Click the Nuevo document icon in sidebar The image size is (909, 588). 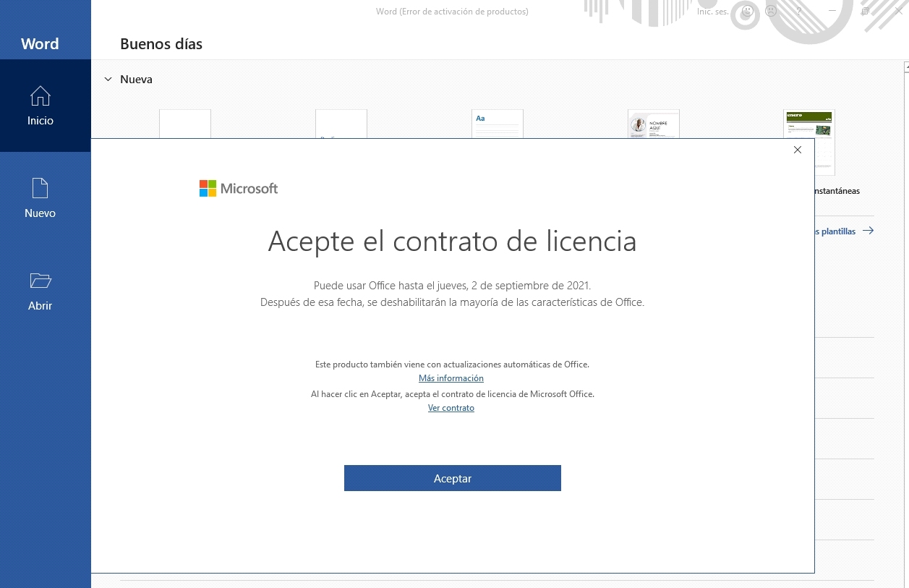[x=40, y=189]
